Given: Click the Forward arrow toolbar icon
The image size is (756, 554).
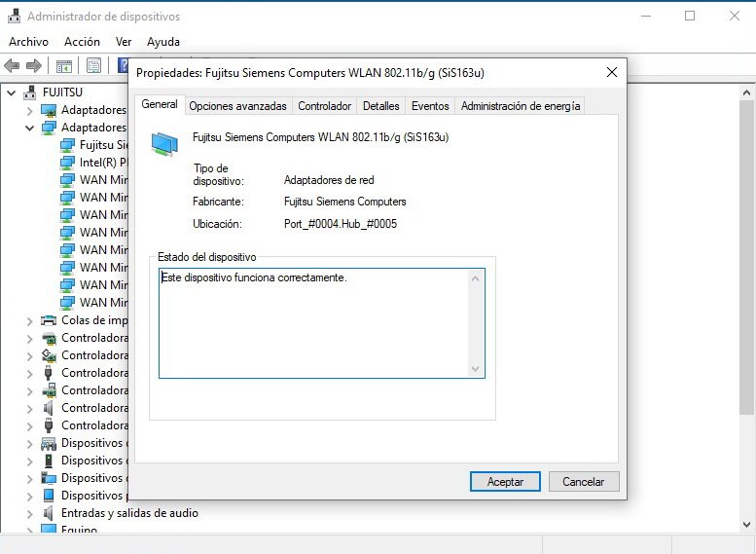Looking at the screenshot, I should coord(34,65).
